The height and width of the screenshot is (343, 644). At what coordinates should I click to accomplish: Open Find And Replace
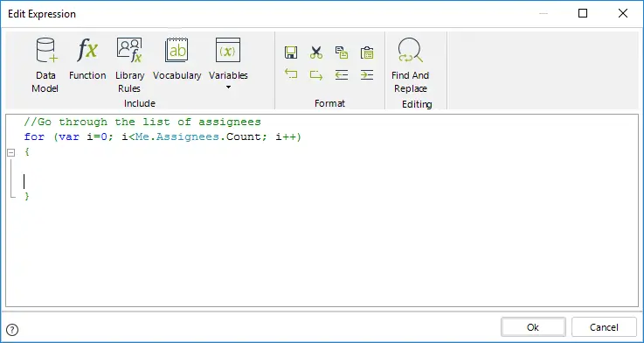coord(410,65)
